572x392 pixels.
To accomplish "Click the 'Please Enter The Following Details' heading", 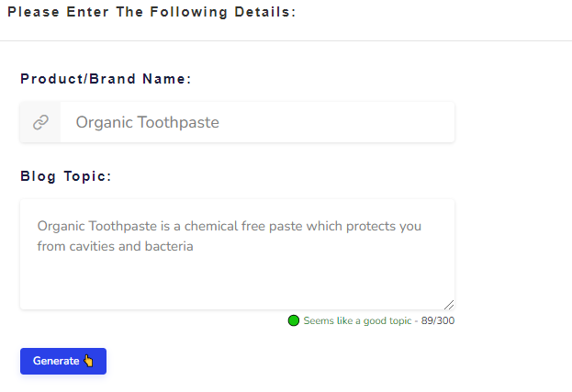I will (151, 12).
